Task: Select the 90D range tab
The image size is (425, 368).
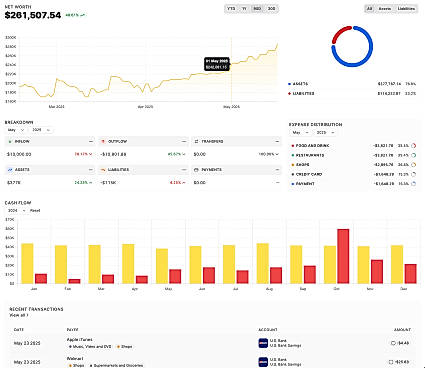Action: point(257,9)
